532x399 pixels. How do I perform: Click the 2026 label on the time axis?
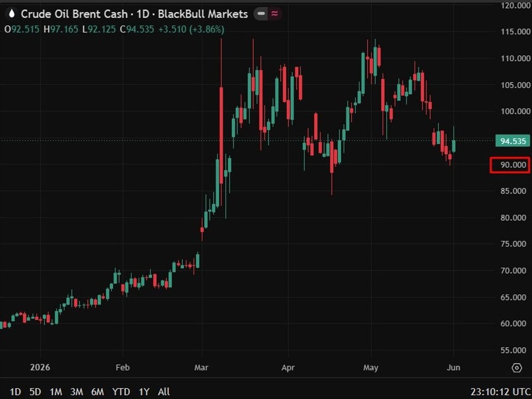40,367
